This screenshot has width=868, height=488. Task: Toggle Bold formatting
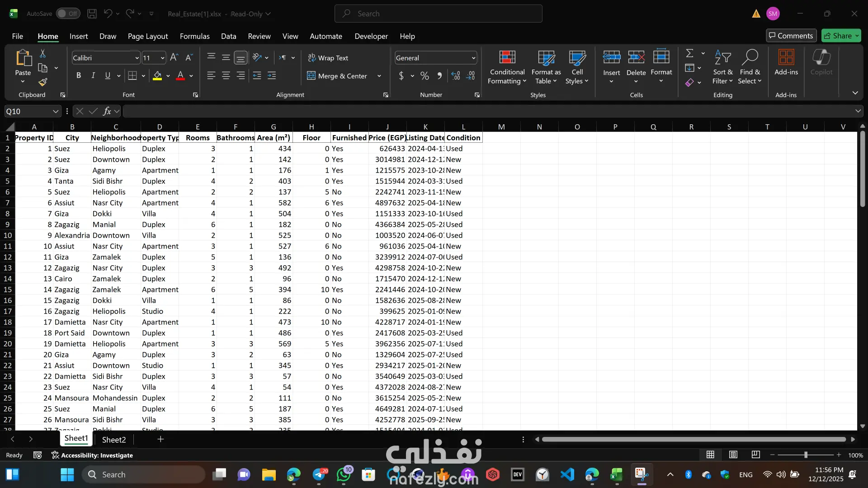tap(79, 75)
